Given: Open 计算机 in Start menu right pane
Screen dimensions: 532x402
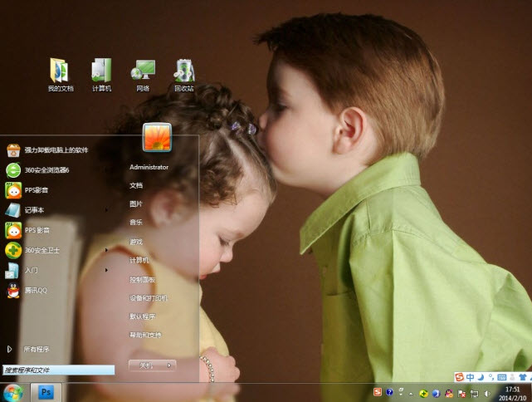Looking at the screenshot, I should (139, 260).
